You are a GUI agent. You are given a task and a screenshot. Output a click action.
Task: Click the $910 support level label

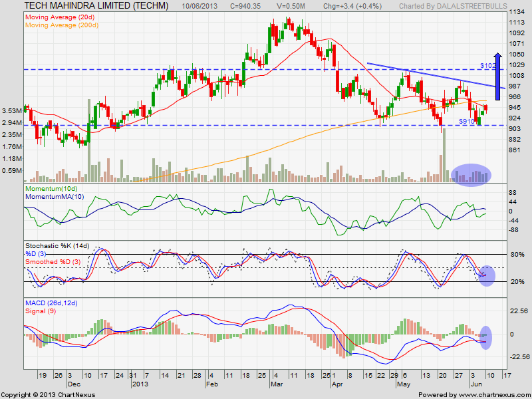pyautogui.click(x=467, y=121)
